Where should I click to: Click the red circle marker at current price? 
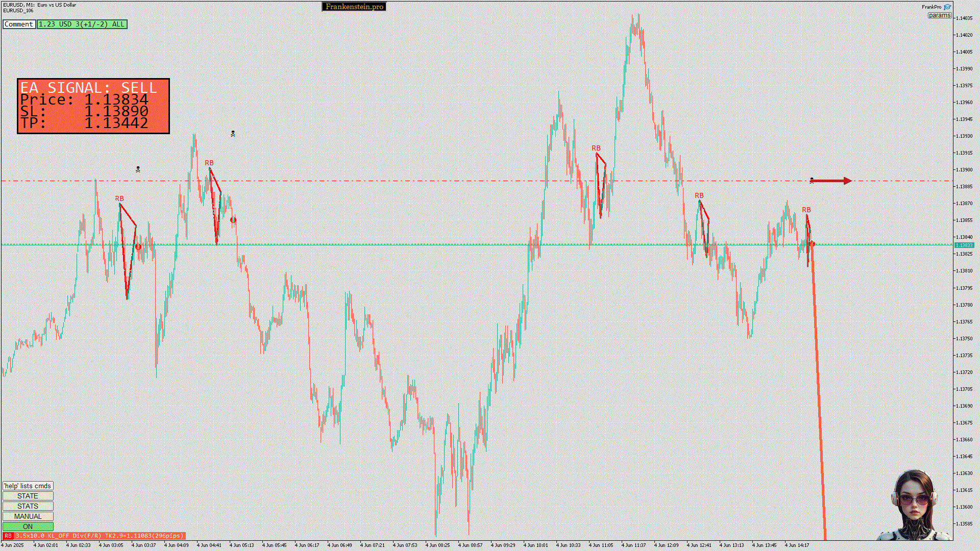[x=812, y=244]
